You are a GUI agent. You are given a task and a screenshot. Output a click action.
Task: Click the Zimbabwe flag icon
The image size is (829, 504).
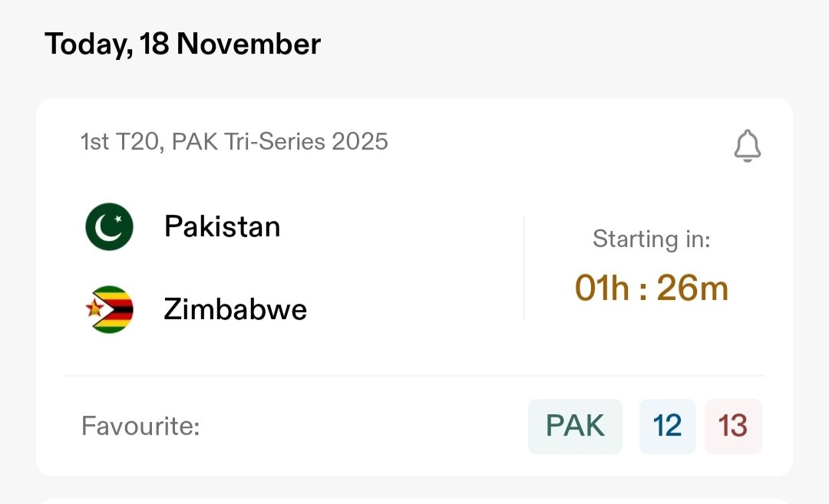109,309
